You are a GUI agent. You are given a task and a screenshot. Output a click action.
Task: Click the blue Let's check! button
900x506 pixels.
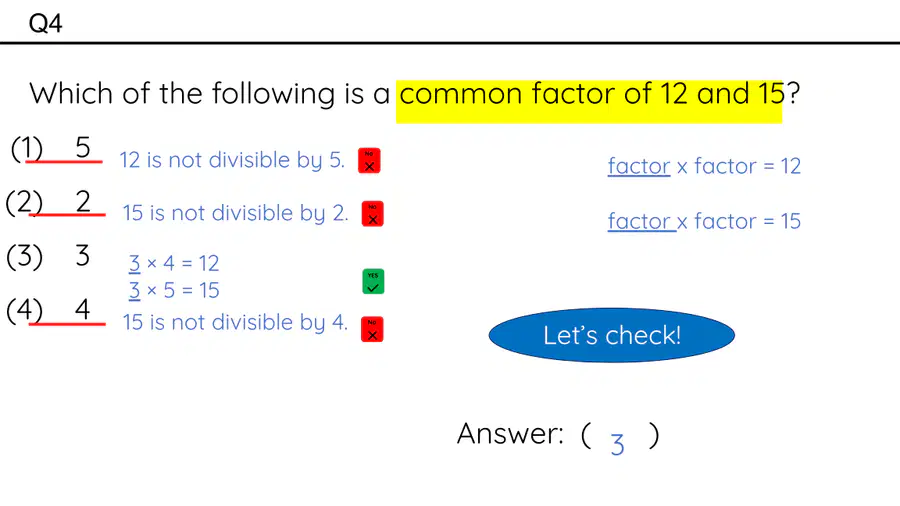pyautogui.click(x=612, y=335)
